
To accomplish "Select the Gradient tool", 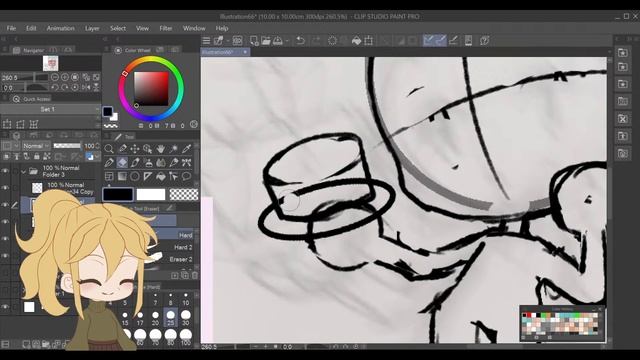I will coord(122,176).
